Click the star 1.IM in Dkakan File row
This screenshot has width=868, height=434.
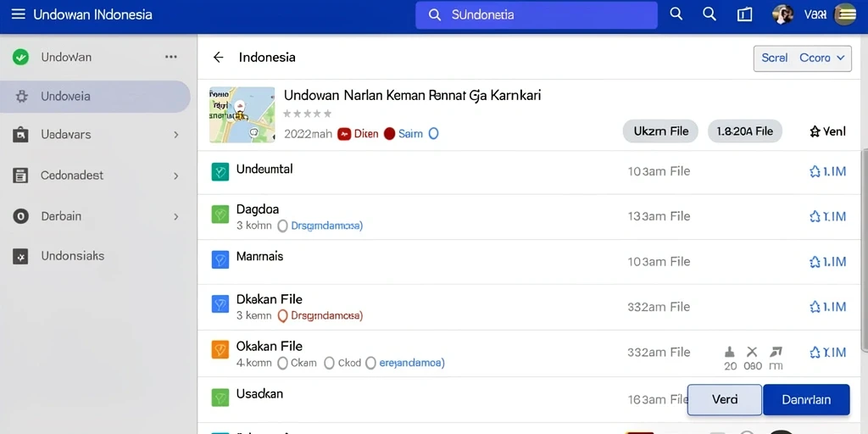(x=827, y=307)
